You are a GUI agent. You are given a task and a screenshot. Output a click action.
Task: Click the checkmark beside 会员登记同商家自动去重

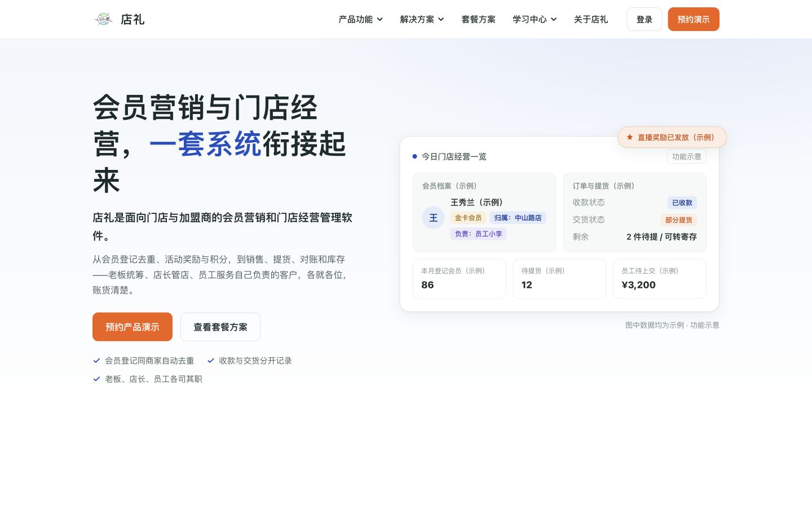point(96,361)
